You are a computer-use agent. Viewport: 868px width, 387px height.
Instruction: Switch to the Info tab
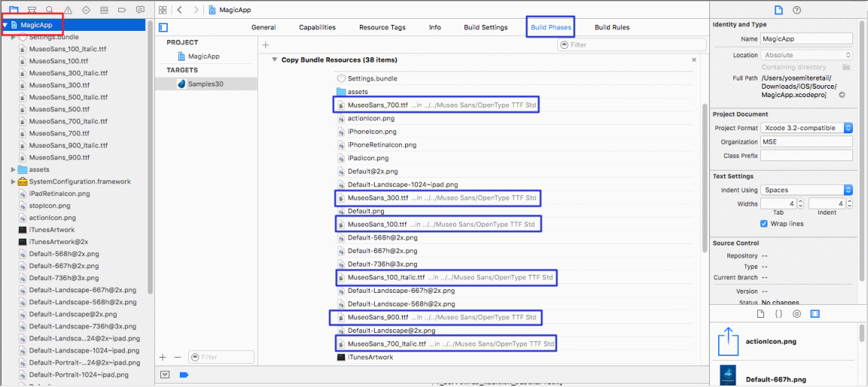tap(435, 27)
